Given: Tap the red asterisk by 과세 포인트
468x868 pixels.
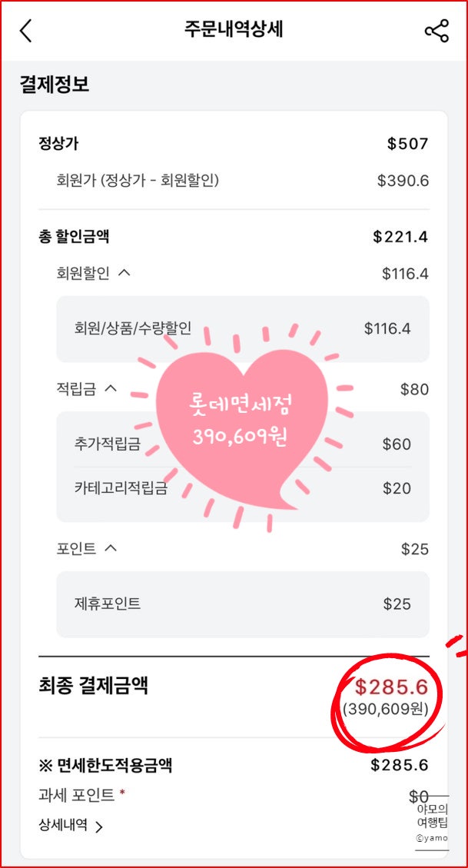Looking at the screenshot, I should click(x=121, y=794).
